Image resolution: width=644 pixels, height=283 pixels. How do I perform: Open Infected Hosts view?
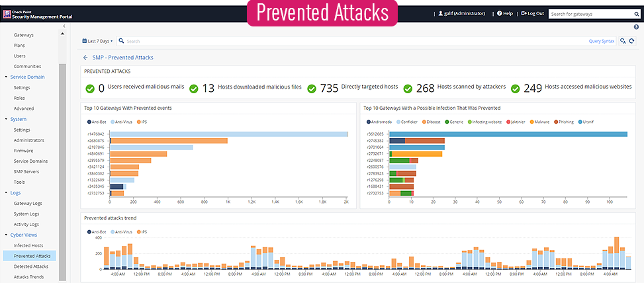[x=28, y=245]
